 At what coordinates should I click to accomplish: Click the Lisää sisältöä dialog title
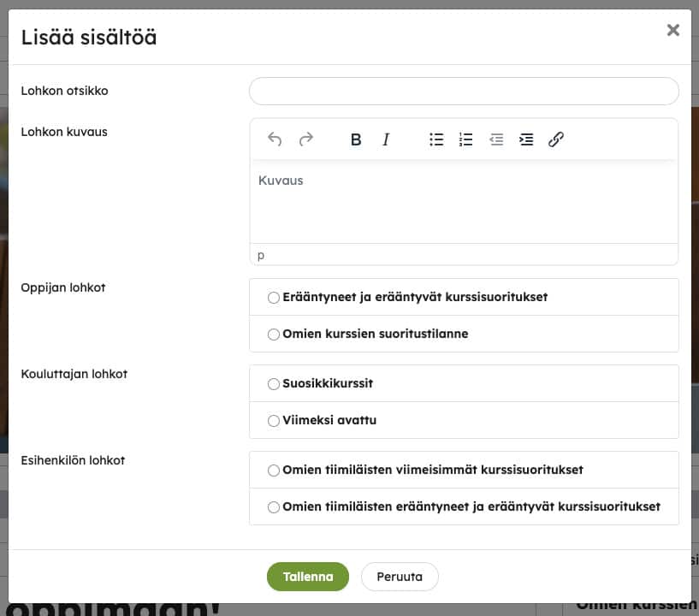89,37
